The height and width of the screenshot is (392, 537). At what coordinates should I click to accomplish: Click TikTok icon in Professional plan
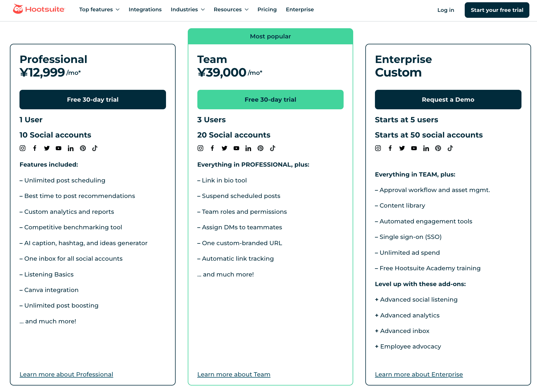pyautogui.click(x=95, y=148)
